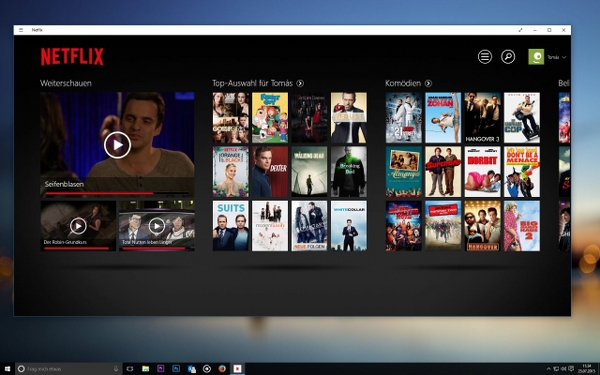
Task: Open the Netflix browse menu icon
Action: click(x=484, y=57)
